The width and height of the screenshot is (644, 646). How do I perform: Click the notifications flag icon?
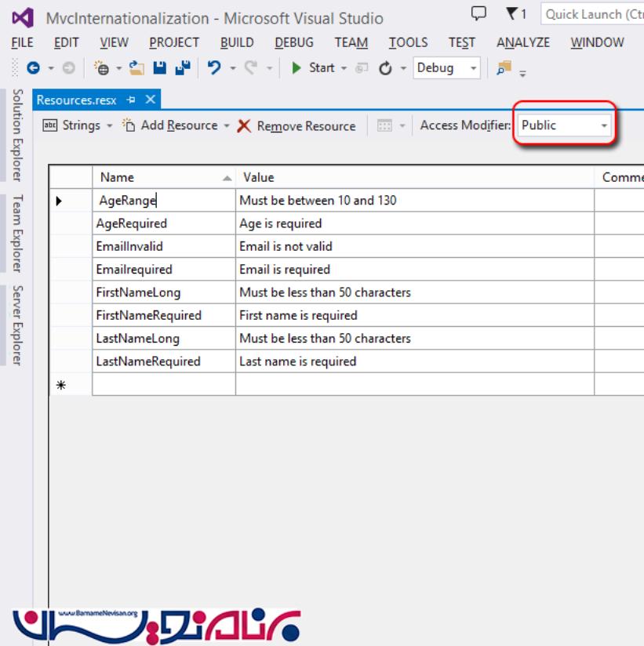tap(511, 14)
